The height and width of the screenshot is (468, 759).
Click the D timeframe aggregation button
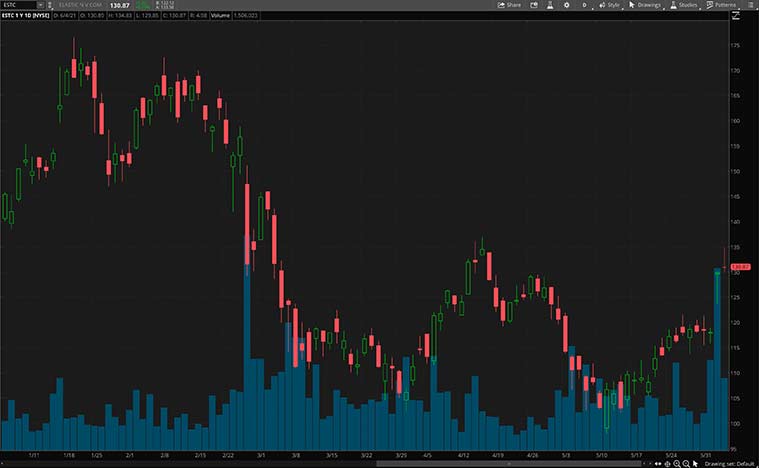(x=584, y=5)
